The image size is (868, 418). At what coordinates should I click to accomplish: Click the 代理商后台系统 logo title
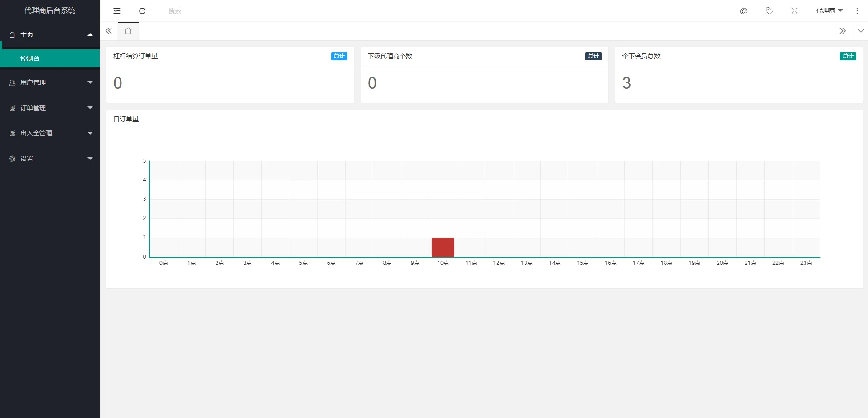click(x=50, y=10)
